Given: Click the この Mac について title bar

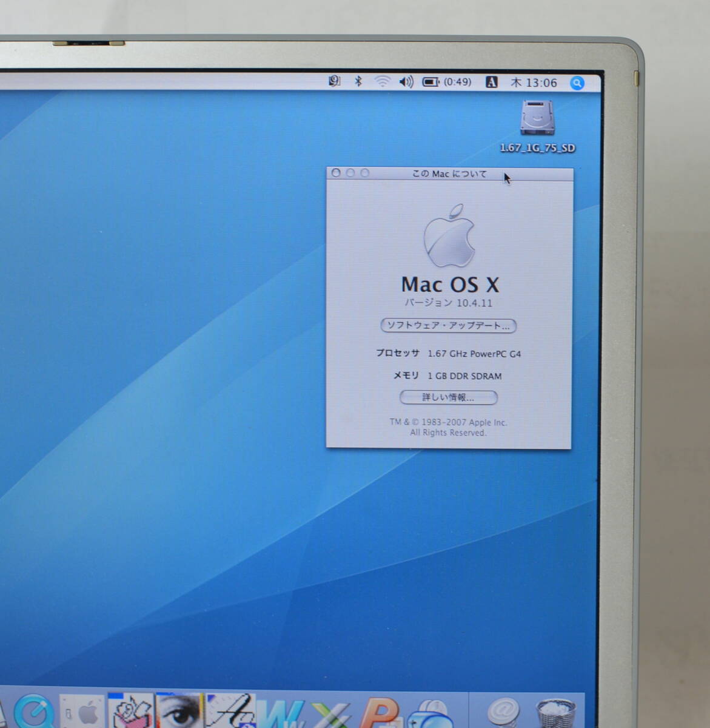Looking at the screenshot, I should [x=450, y=174].
